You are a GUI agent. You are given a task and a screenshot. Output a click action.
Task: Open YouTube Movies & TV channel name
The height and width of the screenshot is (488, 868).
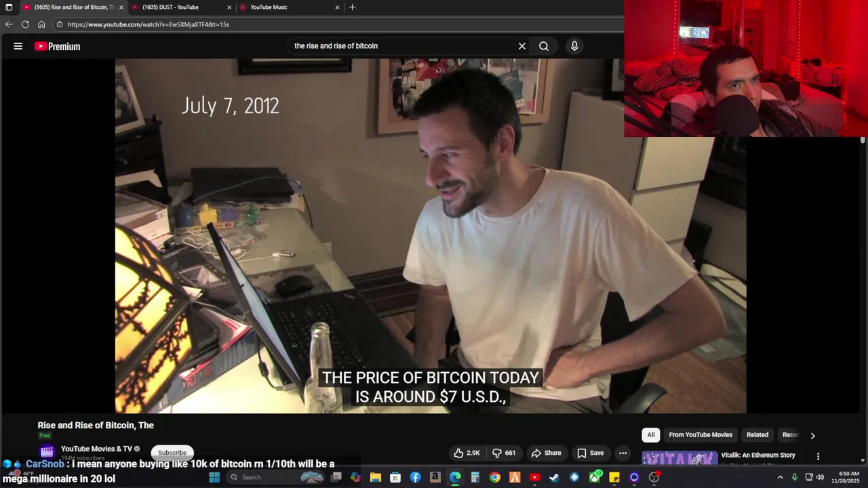tap(96, 449)
